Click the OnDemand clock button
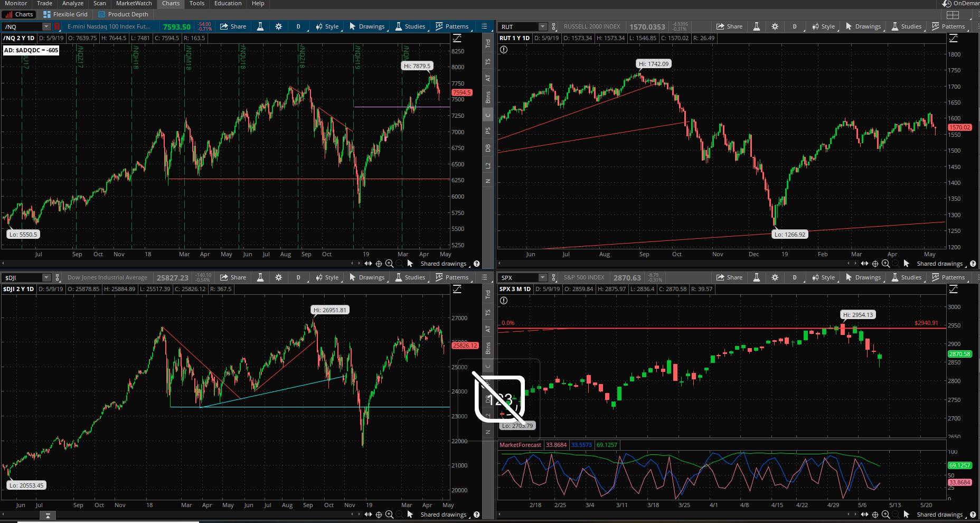This screenshot has width=980, height=523. [962, 4]
